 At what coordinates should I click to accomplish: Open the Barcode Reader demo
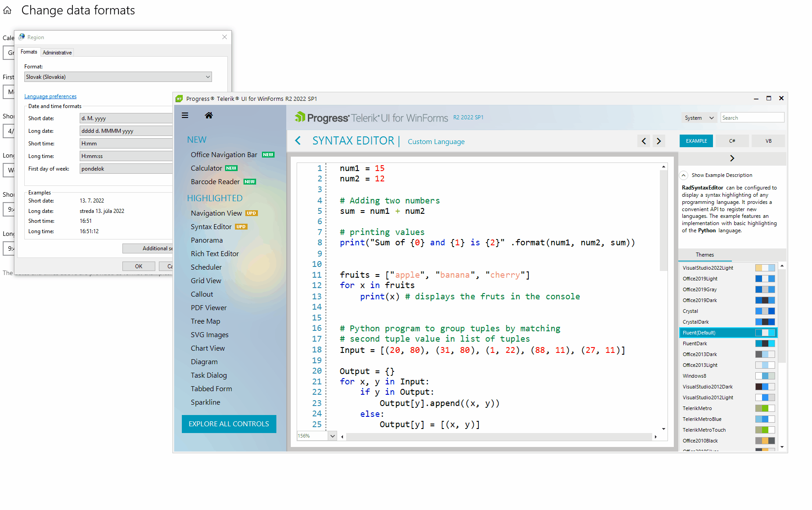[x=215, y=182]
